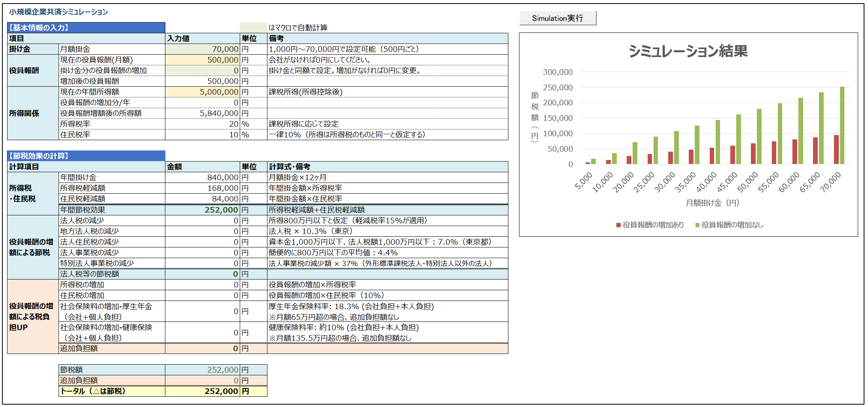This screenshot has width=868, height=407.
Task: Click the Simulation実行 button
Action: click(557, 18)
